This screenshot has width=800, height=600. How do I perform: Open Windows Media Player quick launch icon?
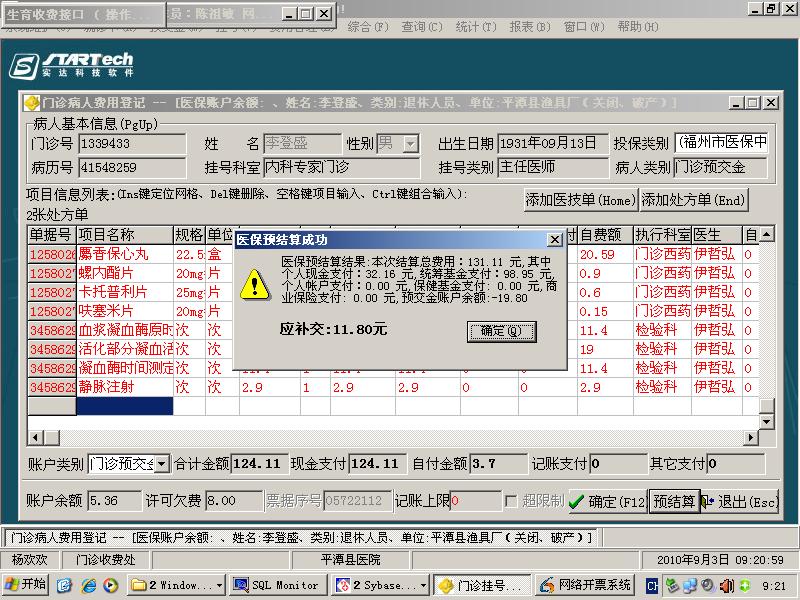[110, 585]
